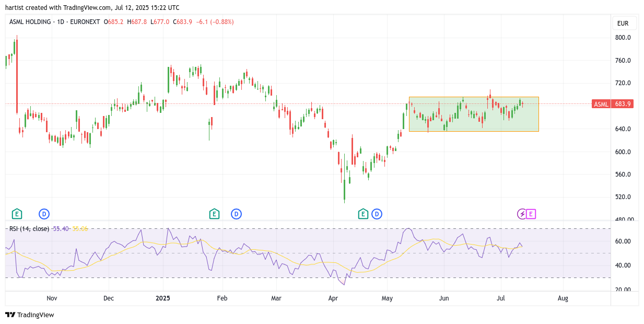Open the green earnings marker in late January
Viewport: 644px width, 324px height.
tap(214, 214)
